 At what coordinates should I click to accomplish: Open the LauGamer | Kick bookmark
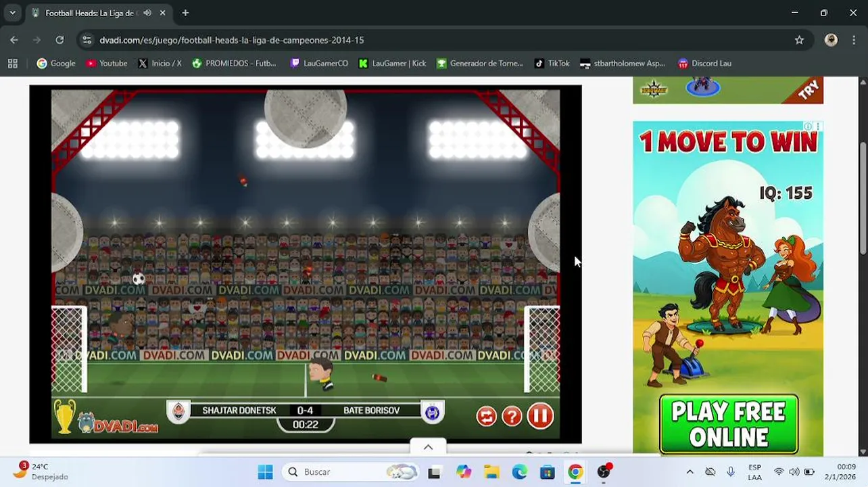point(393,63)
